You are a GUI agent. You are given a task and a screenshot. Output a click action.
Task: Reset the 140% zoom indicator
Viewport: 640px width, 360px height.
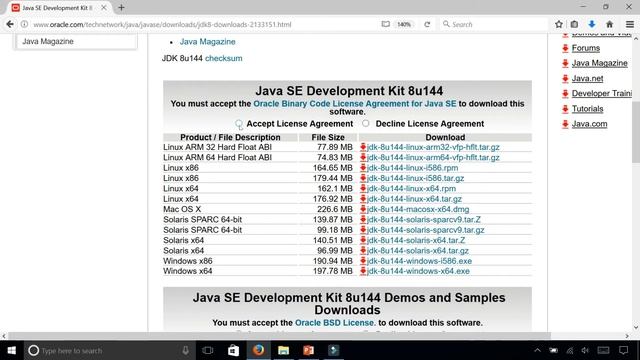coord(404,24)
